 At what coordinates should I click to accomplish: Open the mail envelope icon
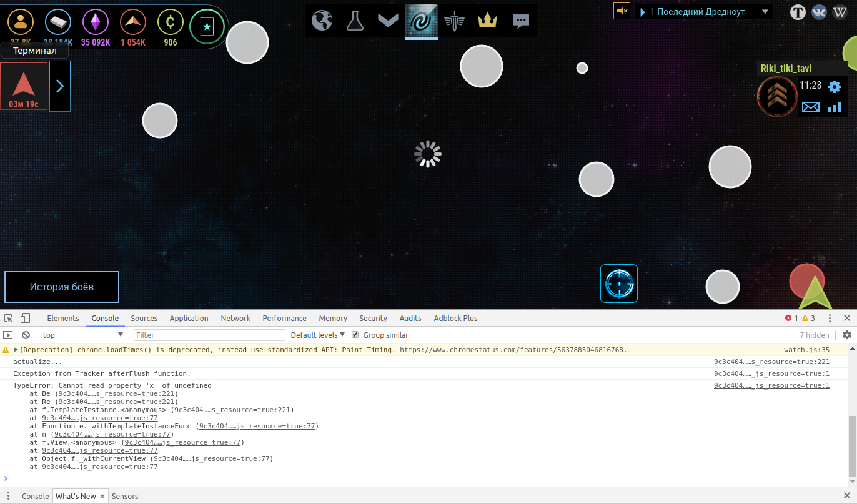coord(810,107)
